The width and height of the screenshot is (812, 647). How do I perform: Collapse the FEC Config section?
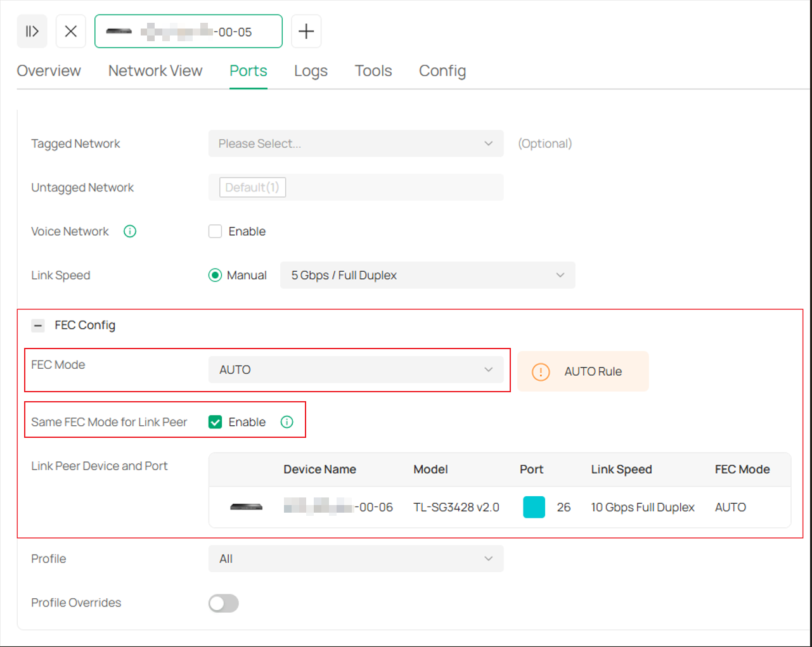point(37,325)
